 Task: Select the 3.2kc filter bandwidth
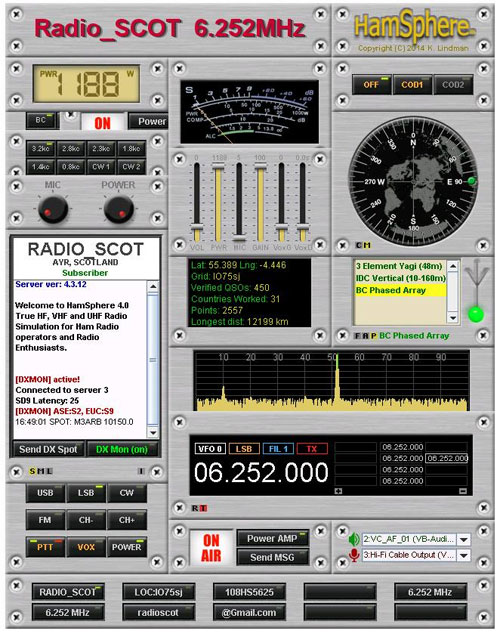point(41,148)
